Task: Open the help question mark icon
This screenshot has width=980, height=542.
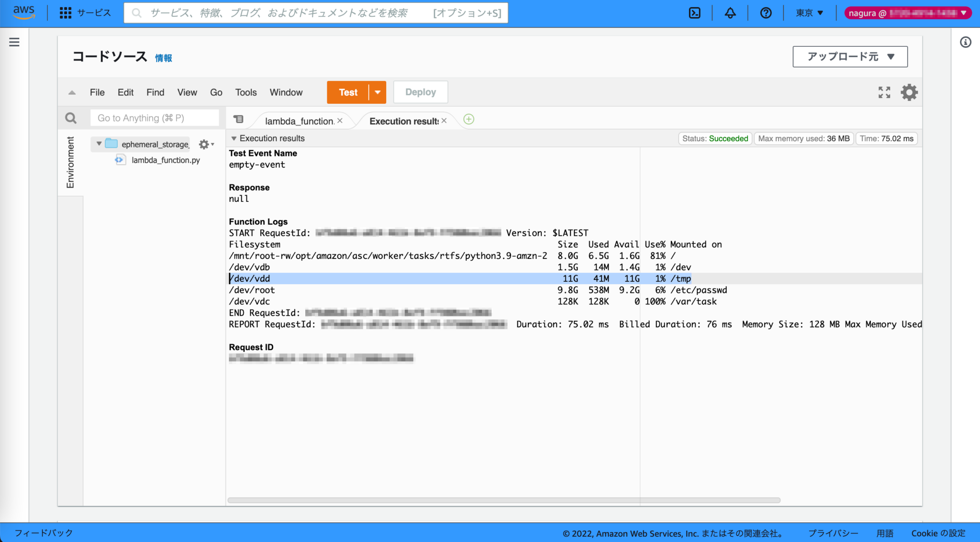Action: coord(766,13)
